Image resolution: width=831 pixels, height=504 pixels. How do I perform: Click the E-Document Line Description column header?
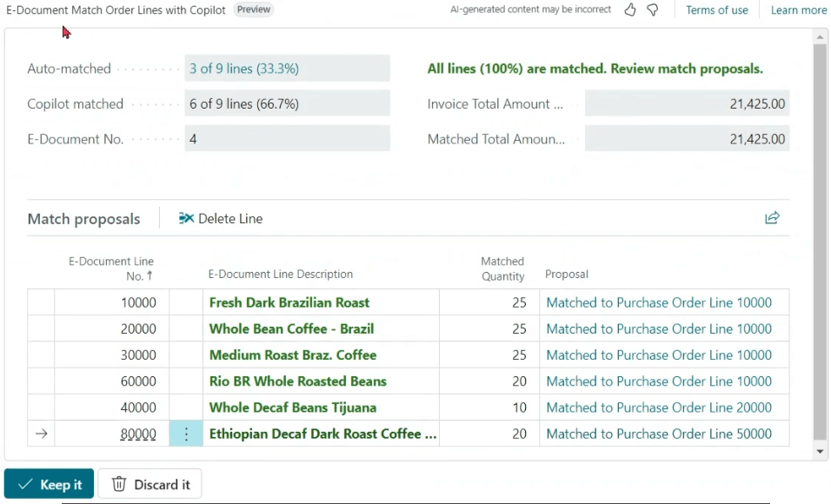tap(280, 274)
